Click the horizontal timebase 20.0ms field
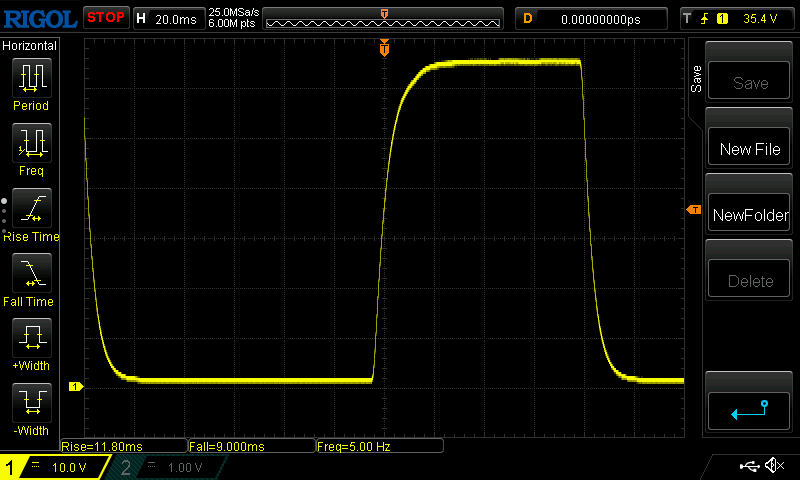The width and height of the screenshot is (800, 480). pos(169,18)
